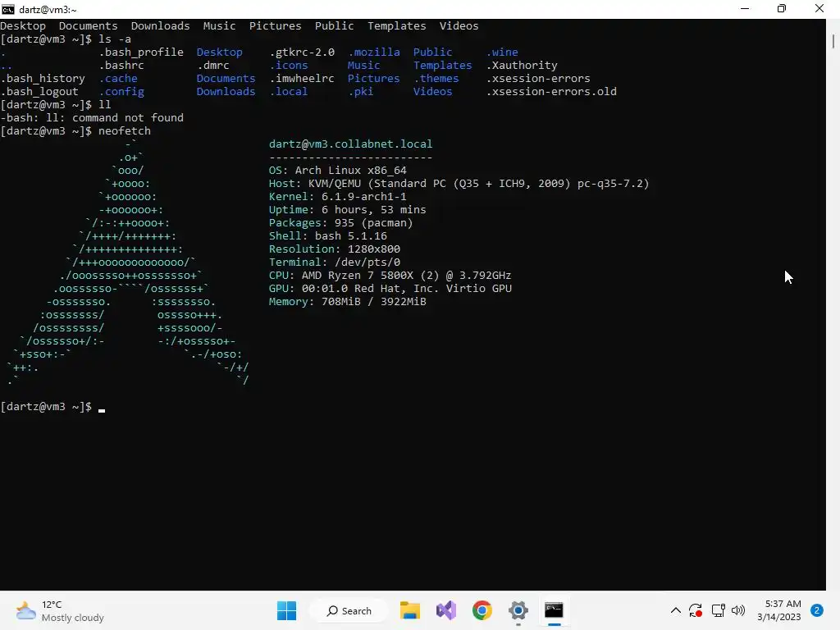The image size is (840, 630).
Task: Open the weather widget showing 12°C
Action: click(x=59, y=610)
